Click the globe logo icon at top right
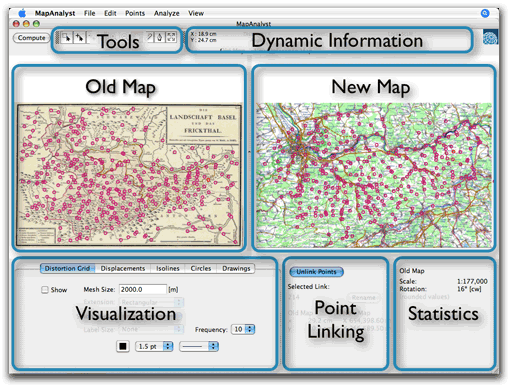The width and height of the screenshot is (513, 386). point(490,37)
